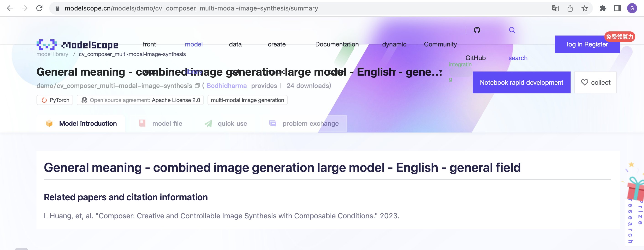Click the log in Register button

pyautogui.click(x=587, y=44)
